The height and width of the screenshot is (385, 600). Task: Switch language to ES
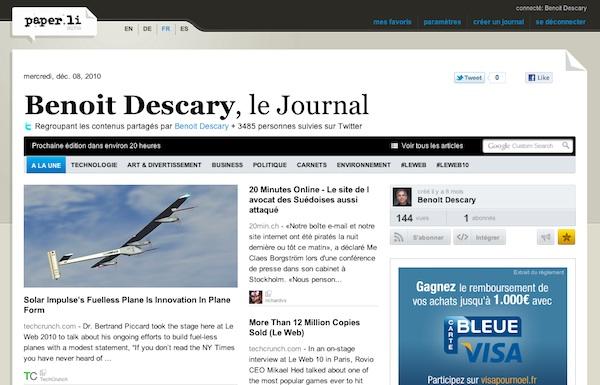184,29
